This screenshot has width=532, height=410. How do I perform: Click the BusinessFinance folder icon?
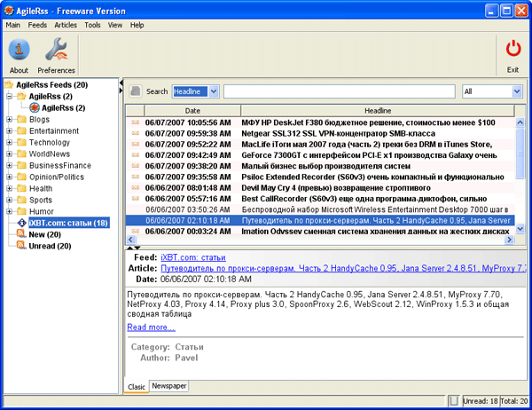[21, 165]
